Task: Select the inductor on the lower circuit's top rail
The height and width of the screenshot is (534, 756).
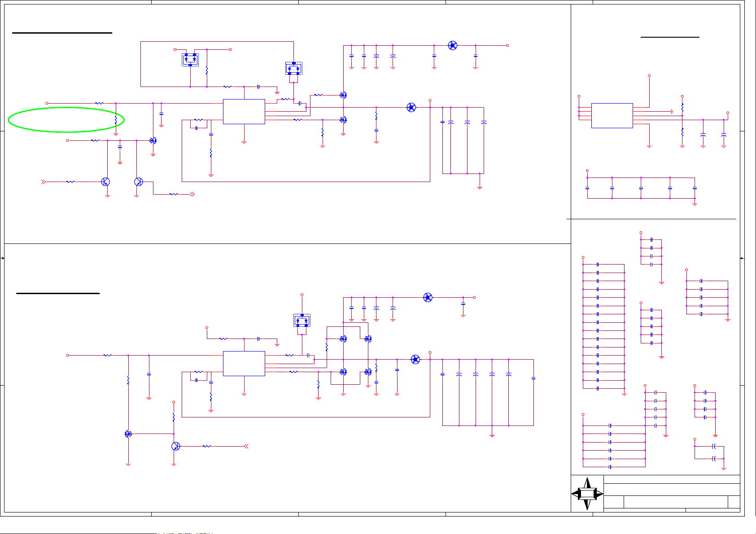Action: pos(428,297)
